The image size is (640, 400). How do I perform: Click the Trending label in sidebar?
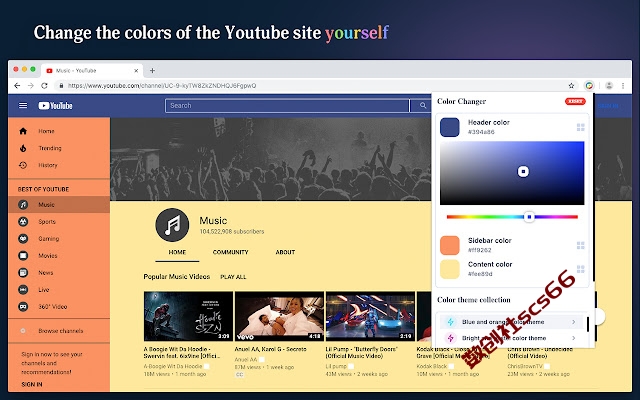[50, 148]
